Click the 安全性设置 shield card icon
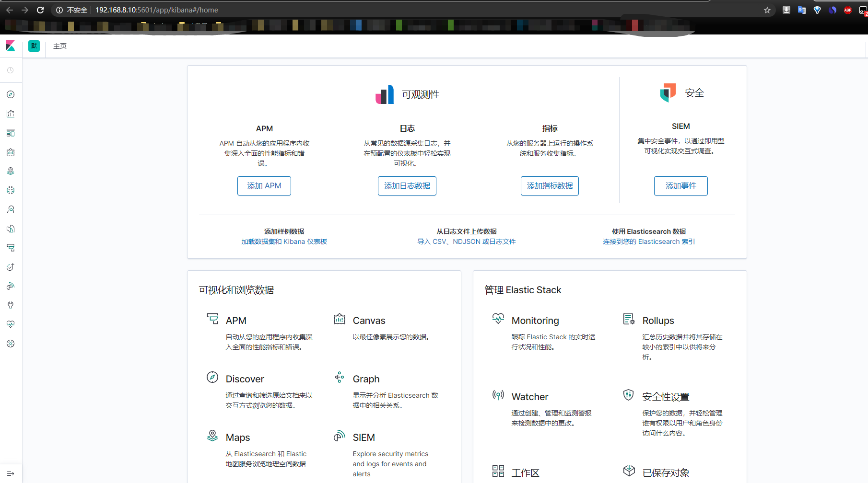 629,395
